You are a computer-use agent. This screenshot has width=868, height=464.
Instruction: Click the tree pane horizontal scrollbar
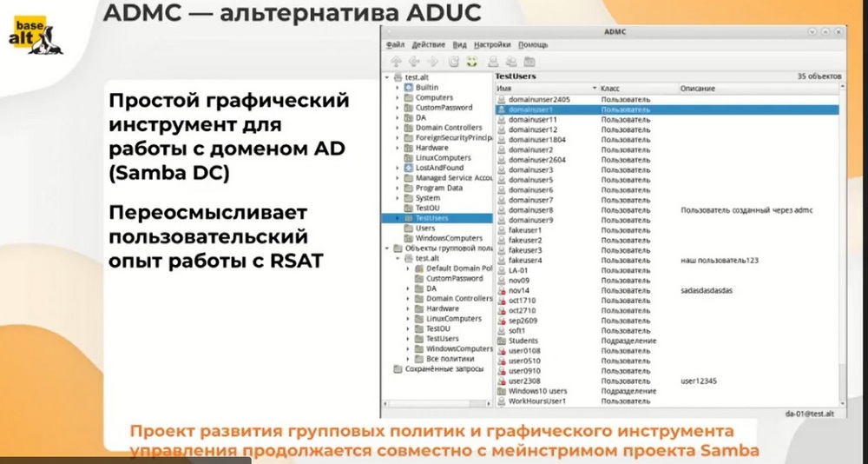pos(437,404)
